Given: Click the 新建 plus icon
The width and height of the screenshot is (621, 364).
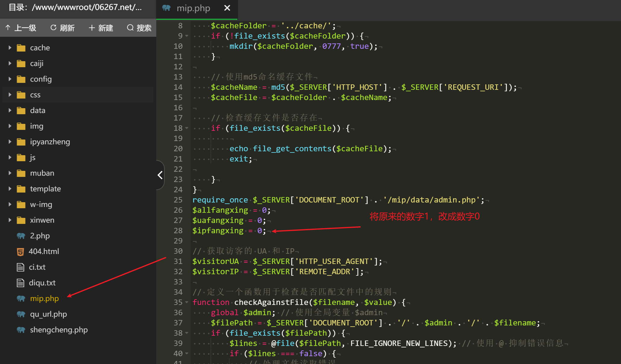Looking at the screenshot, I should [92, 28].
